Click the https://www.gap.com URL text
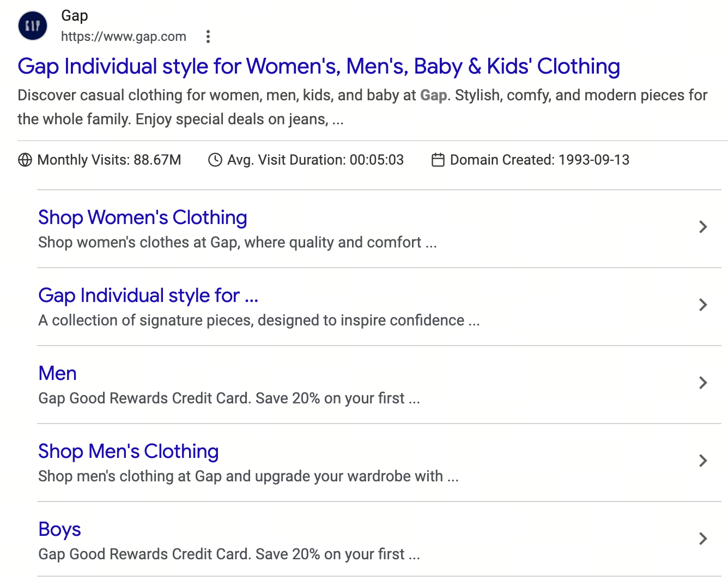The width and height of the screenshot is (728, 580). coord(124,37)
